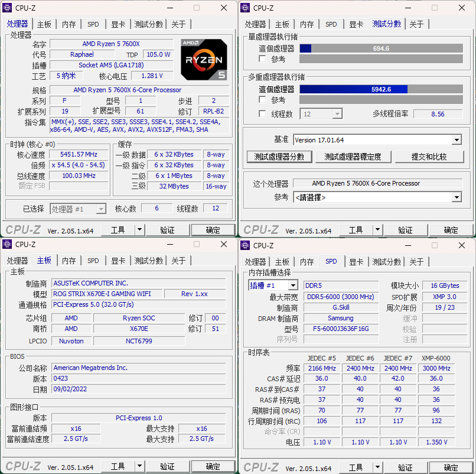
Task: Open 显卡 tab in SPD window
Action: [356, 262]
